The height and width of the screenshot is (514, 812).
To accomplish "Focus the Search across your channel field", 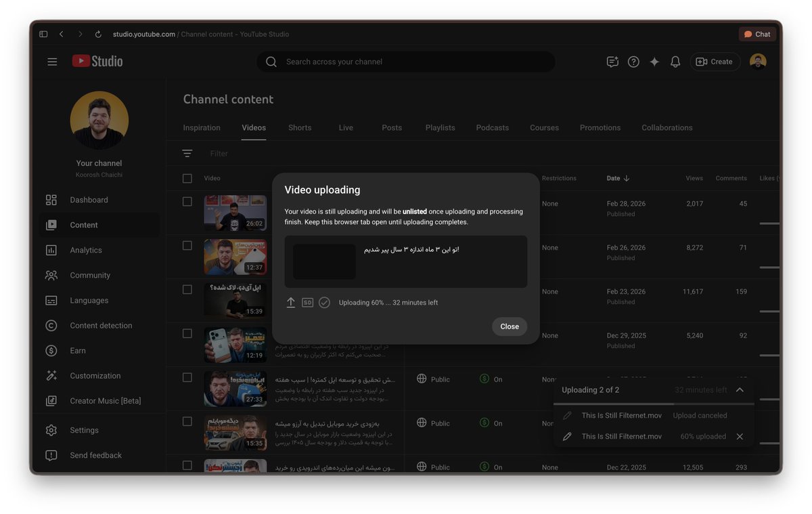I will 406,62.
